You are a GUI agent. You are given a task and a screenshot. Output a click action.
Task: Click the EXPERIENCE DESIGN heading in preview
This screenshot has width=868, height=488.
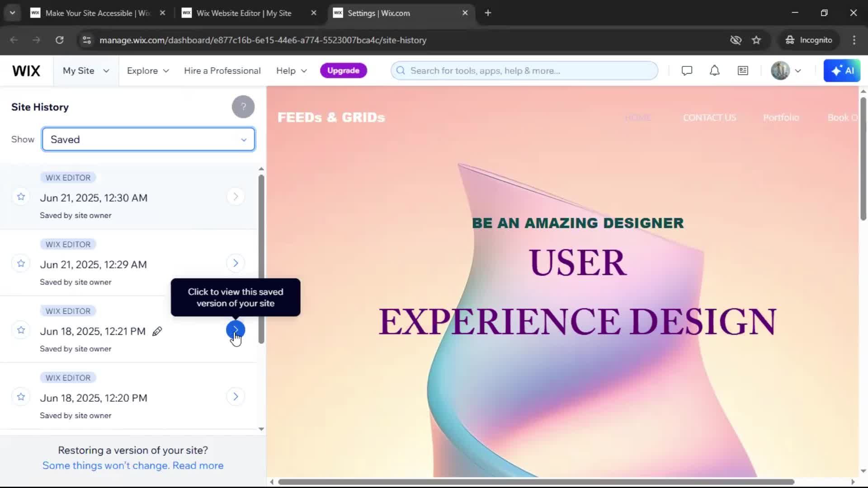[x=577, y=322]
